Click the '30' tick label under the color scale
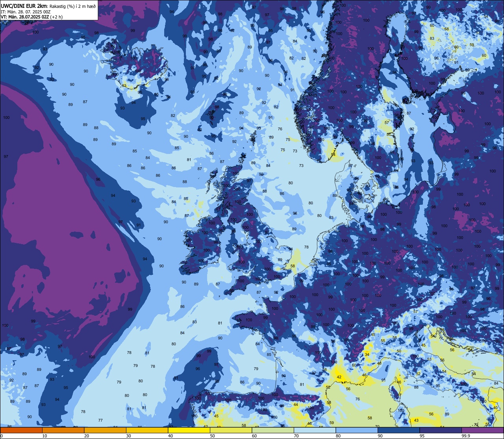Image resolution: width=504 pixels, height=439 pixels. (x=128, y=436)
